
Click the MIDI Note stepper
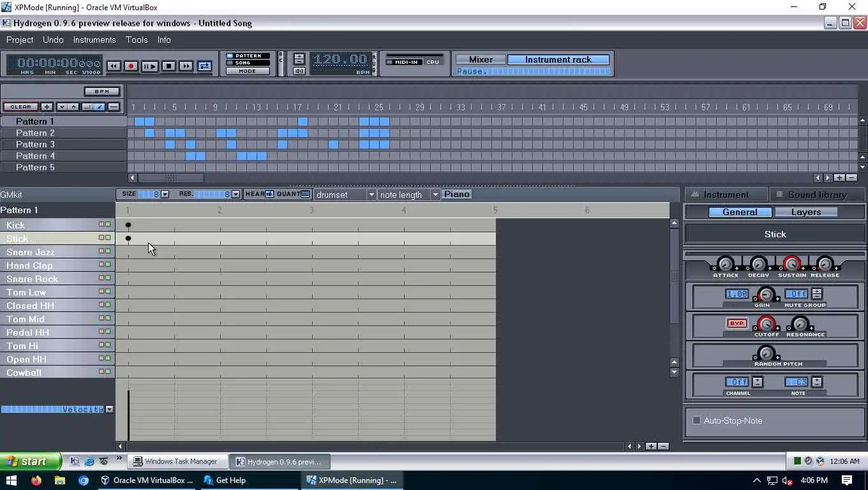816,382
